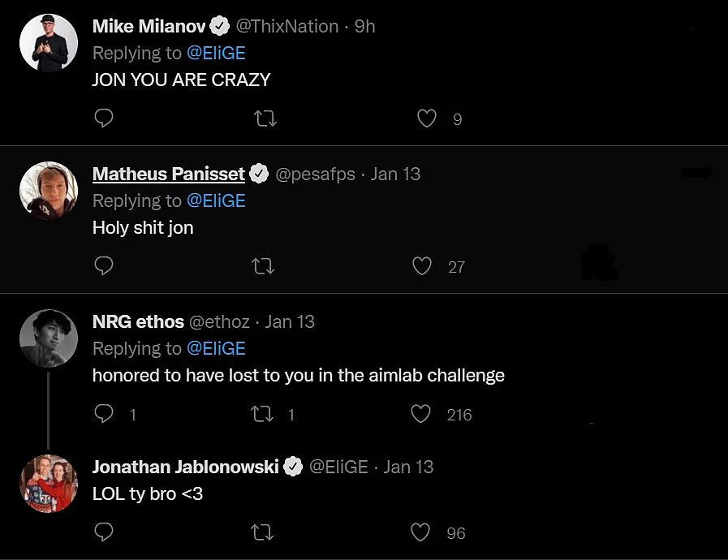The height and width of the screenshot is (560, 728).
Task: Reply to Mike Milanov's tweet
Action: coord(104,118)
